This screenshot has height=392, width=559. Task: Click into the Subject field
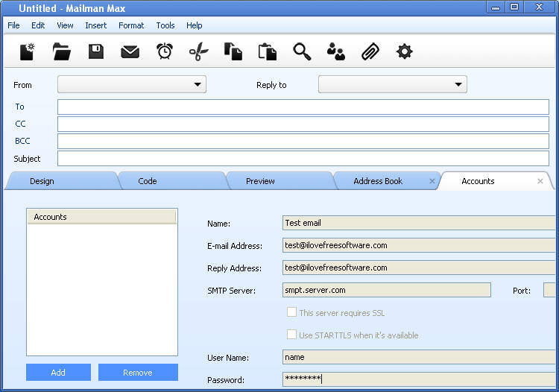[x=303, y=159]
